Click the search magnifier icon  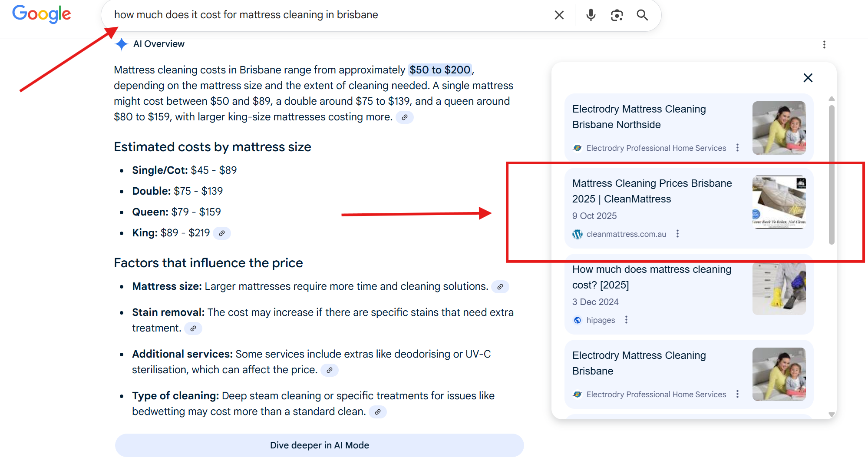[642, 15]
